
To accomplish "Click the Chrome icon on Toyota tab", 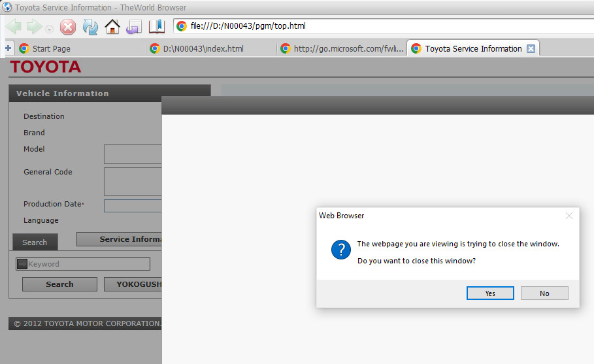I will pyautogui.click(x=416, y=48).
